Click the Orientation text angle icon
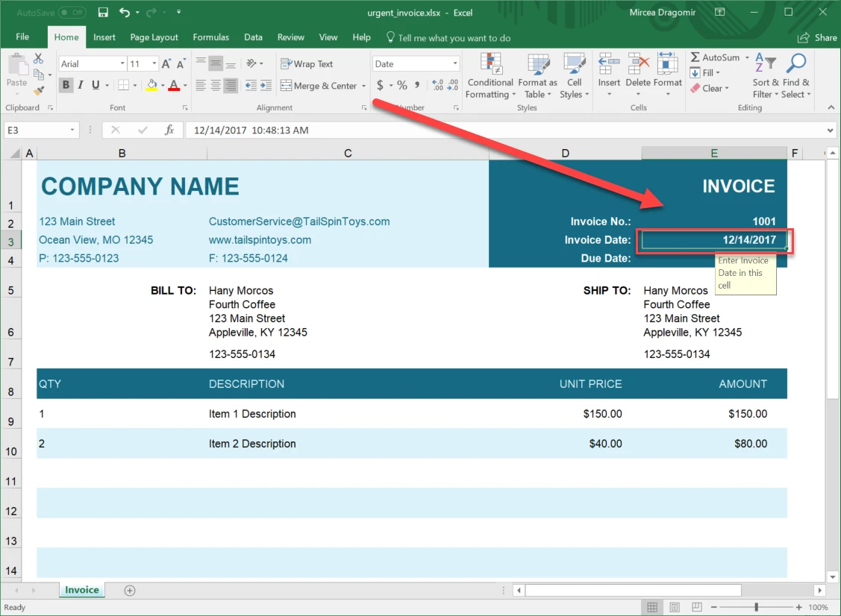 251,63
